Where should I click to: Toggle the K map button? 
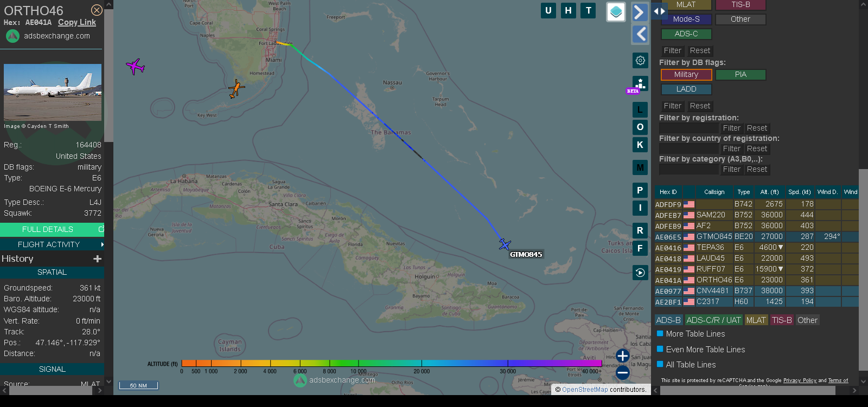click(x=640, y=145)
